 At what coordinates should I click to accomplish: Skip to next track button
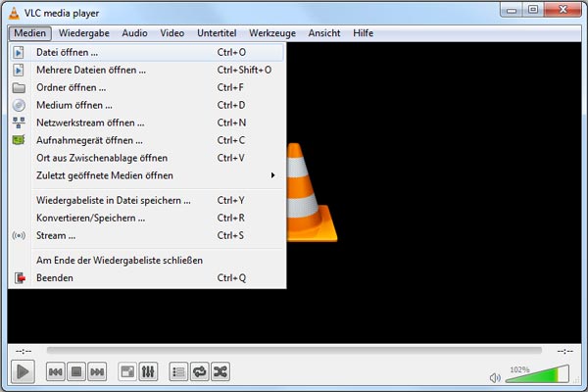click(x=97, y=371)
